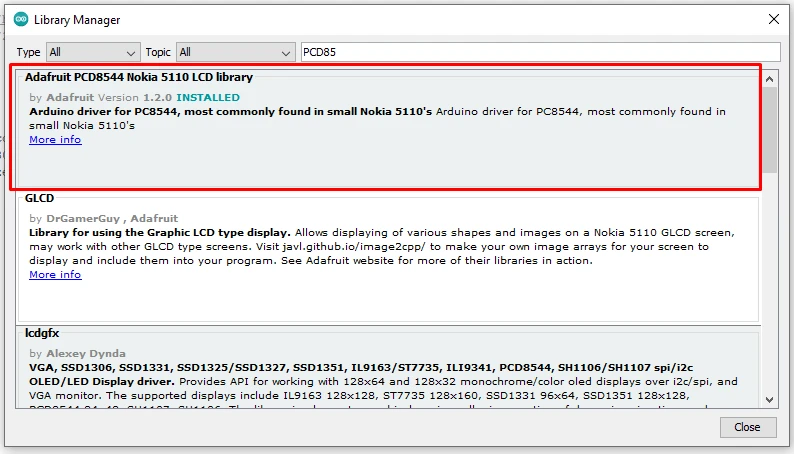
Task: Open the Type dropdown set to All
Action: pos(93,52)
